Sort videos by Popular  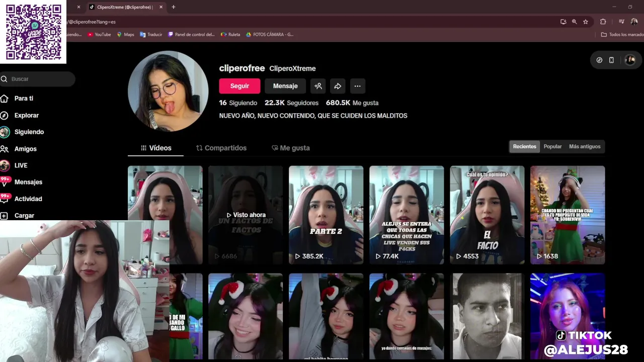click(552, 146)
